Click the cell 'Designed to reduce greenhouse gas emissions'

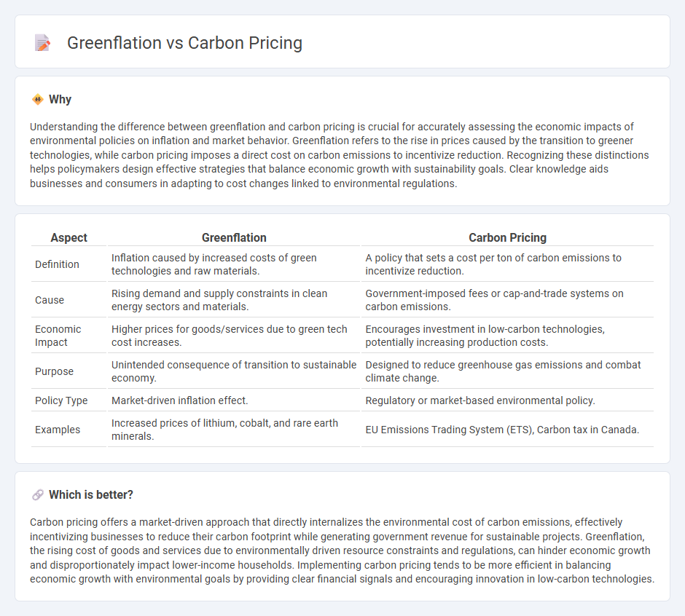507,371
